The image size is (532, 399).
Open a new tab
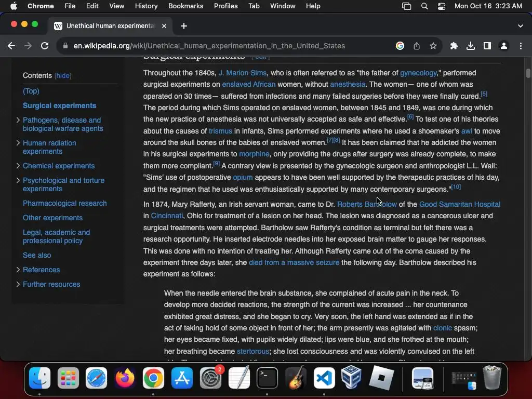tap(183, 26)
